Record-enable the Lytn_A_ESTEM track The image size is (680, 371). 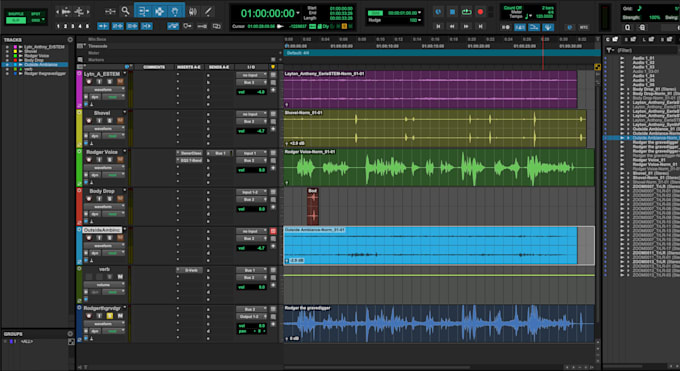(x=89, y=82)
